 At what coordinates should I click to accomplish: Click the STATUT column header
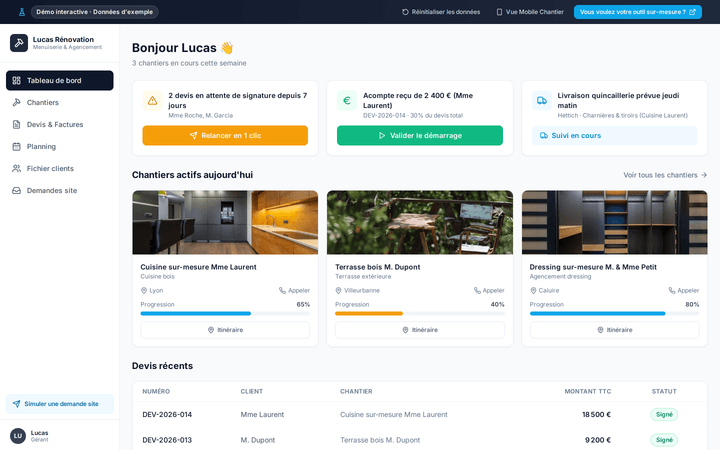pos(664,392)
